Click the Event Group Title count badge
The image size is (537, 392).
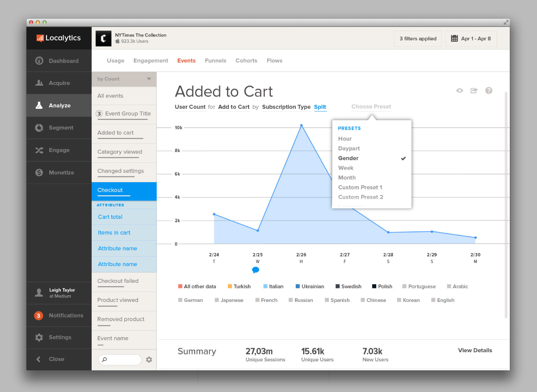click(99, 114)
